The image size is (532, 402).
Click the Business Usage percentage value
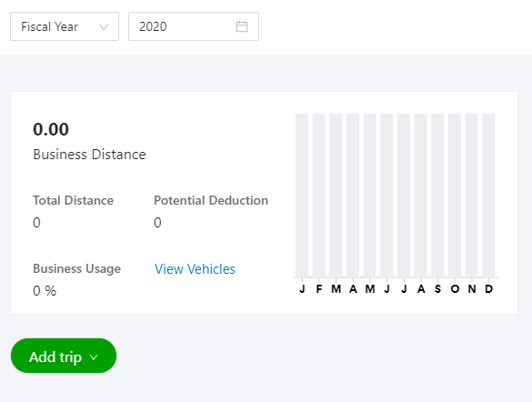pyautogui.click(x=45, y=291)
